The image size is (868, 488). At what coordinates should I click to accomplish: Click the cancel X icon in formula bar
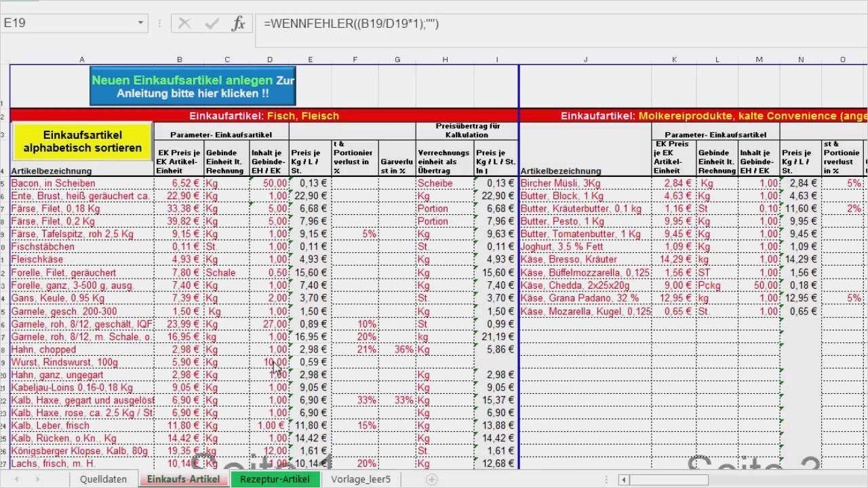coord(184,24)
